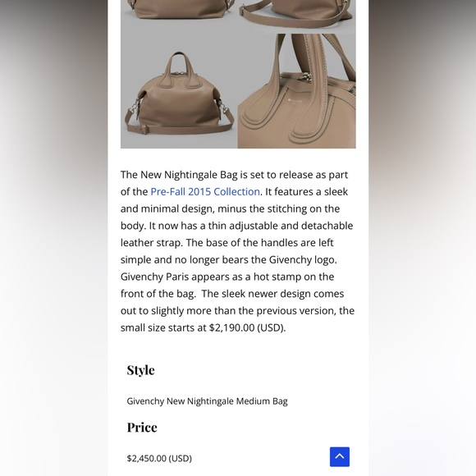Click the Givenchy Paris hot stamp sentence

click(x=227, y=286)
